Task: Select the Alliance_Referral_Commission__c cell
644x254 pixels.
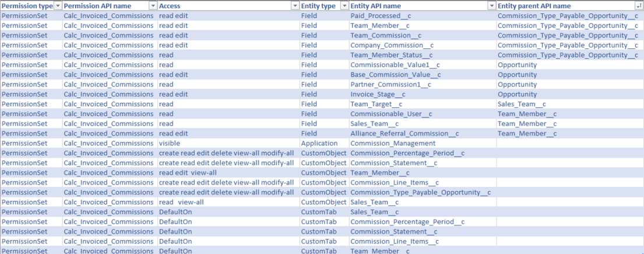Action: click(404, 134)
